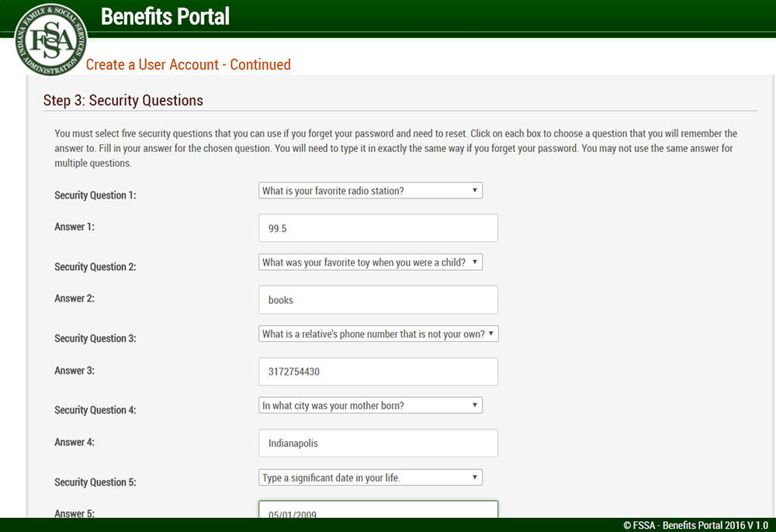Screen dimensions: 776x532
Task: Click the FSSA Benefits Portal 2016 footer text
Action: click(696, 525)
